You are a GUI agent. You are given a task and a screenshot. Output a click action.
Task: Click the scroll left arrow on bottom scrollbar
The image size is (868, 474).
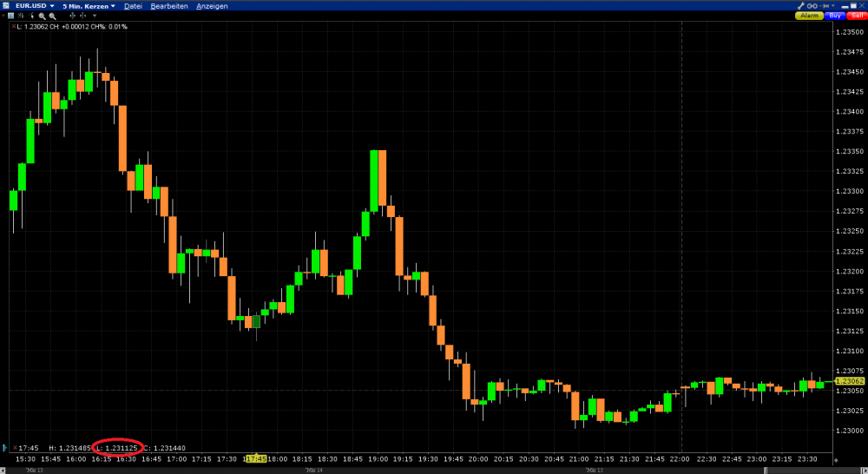tap(3, 471)
